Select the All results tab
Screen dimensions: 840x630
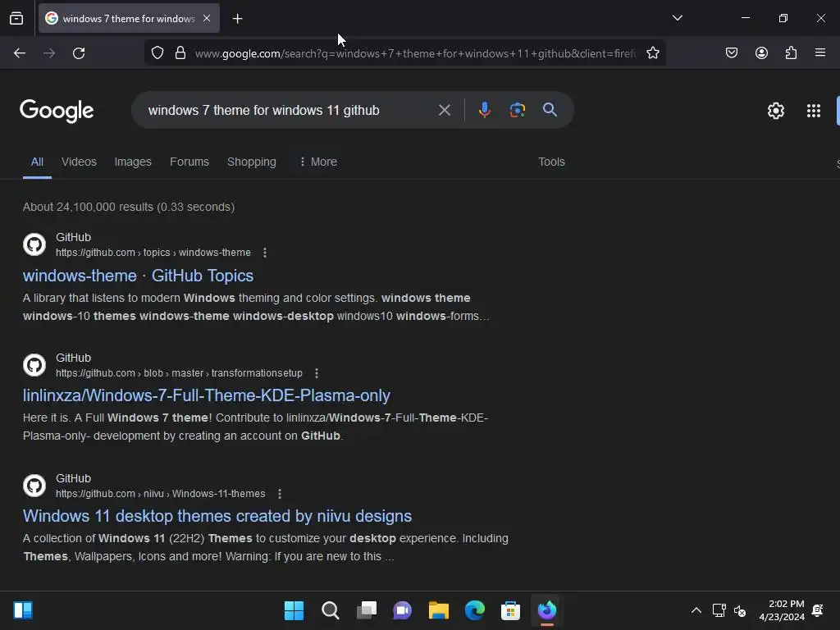tap(37, 162)
